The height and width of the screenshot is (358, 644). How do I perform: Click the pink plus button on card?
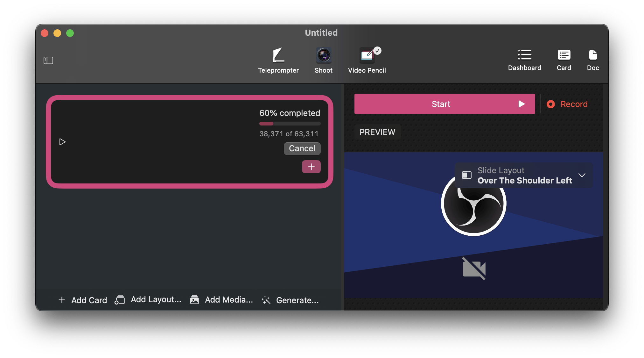click(x=311, y=167)
